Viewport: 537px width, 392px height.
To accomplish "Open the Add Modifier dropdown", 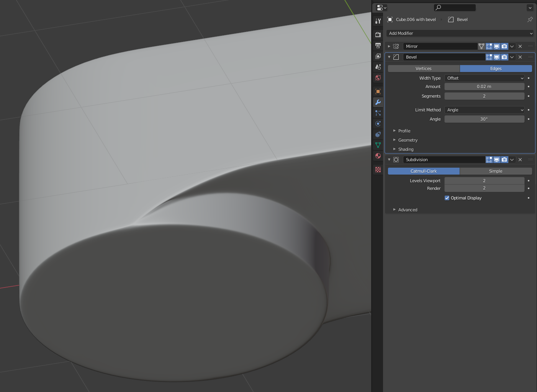I will point(460,33).
